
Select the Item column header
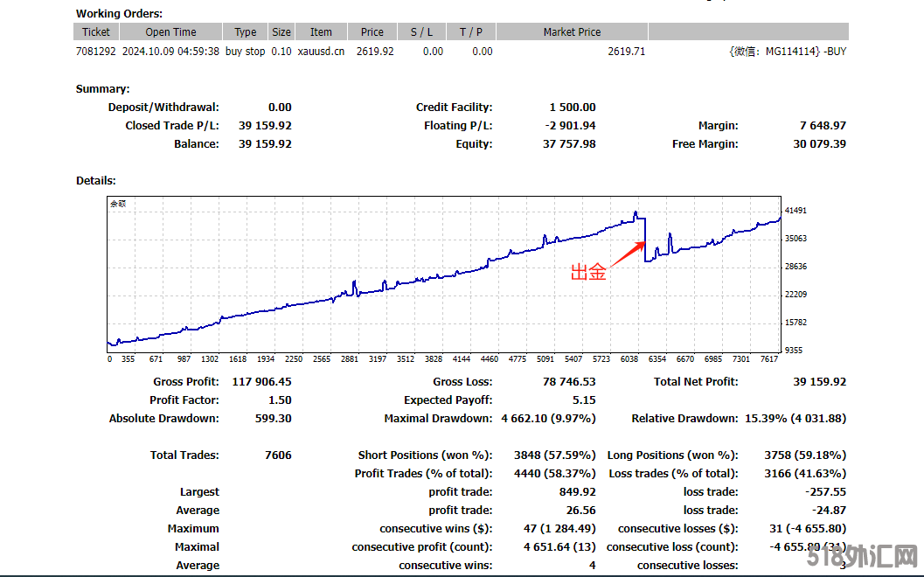(x=321, y=32)
